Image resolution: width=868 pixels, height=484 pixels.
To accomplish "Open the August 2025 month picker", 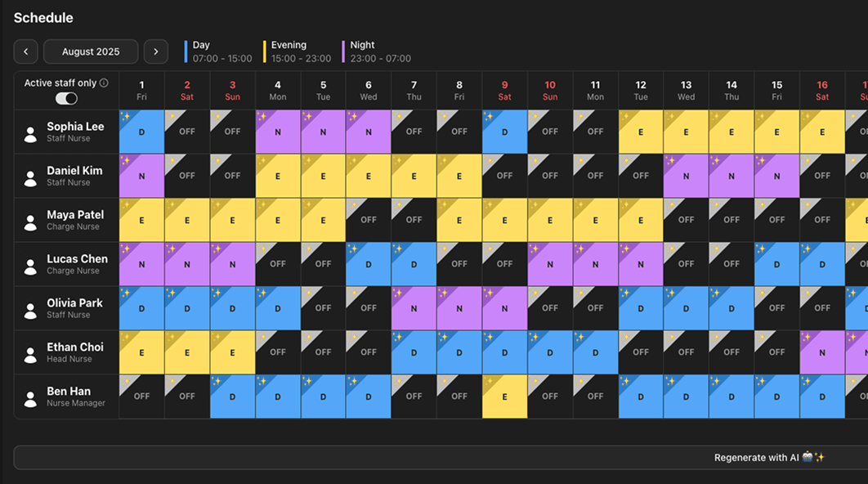I will click(91, 52).
